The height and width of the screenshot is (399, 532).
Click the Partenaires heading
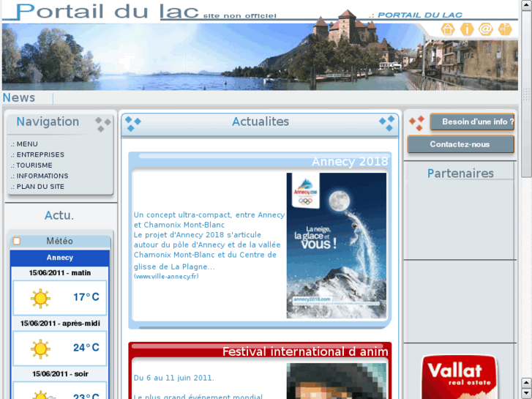[460, 174]
